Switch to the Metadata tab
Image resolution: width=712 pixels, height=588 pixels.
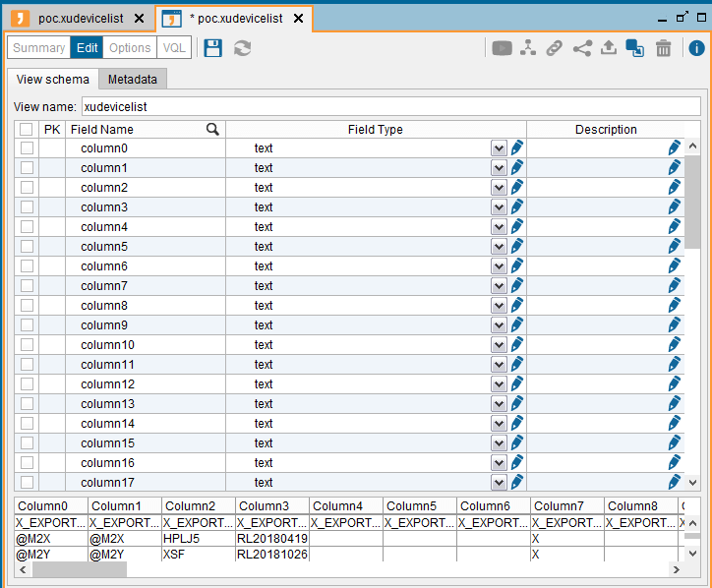[x=133, y=80]
